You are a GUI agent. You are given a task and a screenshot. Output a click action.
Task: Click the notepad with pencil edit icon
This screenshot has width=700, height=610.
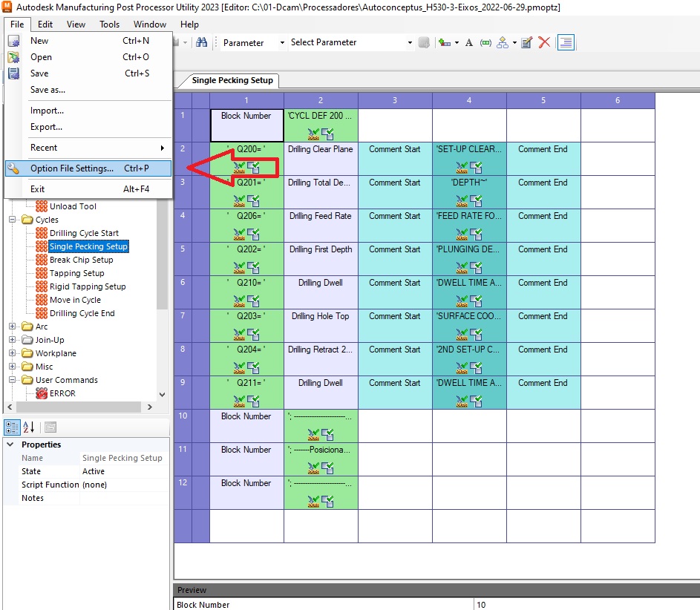pos(527,42)
